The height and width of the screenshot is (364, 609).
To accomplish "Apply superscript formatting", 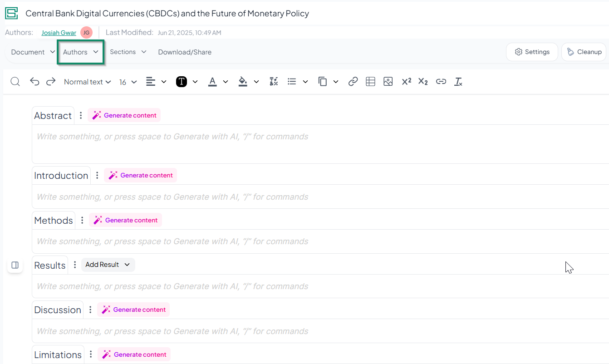I will (406, 82).
